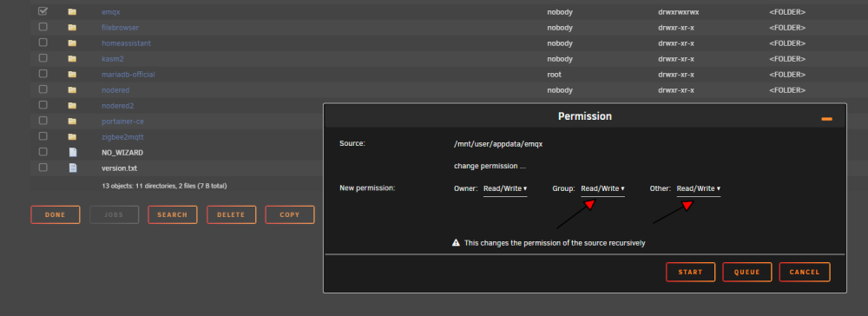Open the Owner permission dropdown
Viewport: 868px width, 316px height.
point(505,188)
